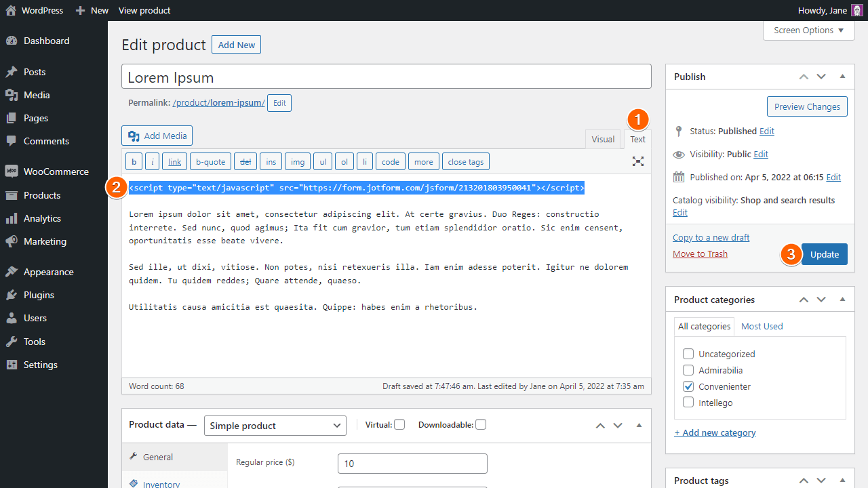
Task: Enable the Virtual product checkbox
Action: 399,424
